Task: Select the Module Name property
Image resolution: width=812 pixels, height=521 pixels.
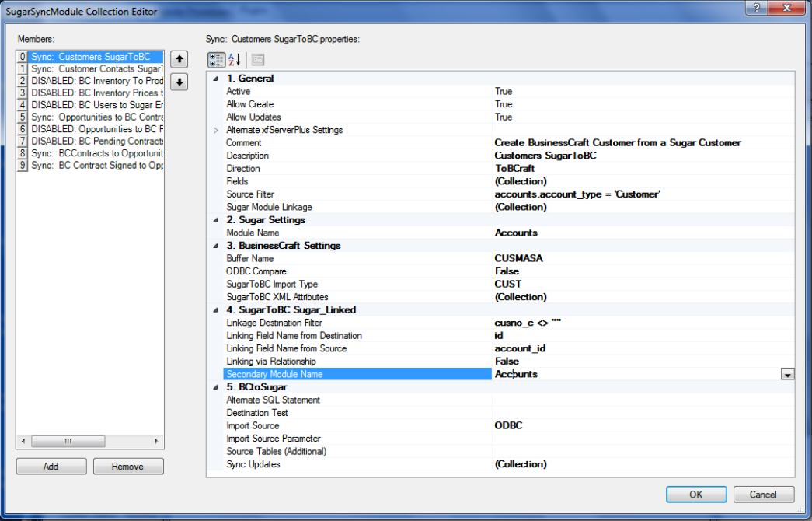Action: click(509, 233)
